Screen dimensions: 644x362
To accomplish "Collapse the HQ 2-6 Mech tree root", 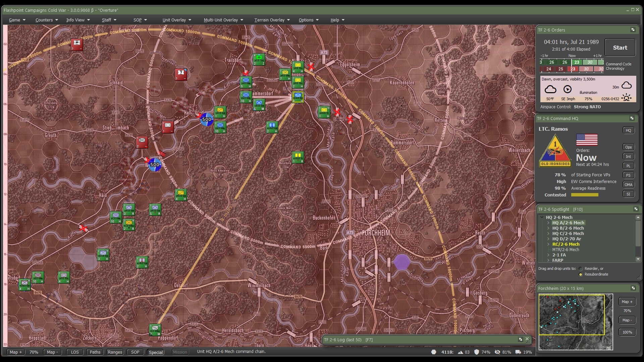I will pos(542,217).
